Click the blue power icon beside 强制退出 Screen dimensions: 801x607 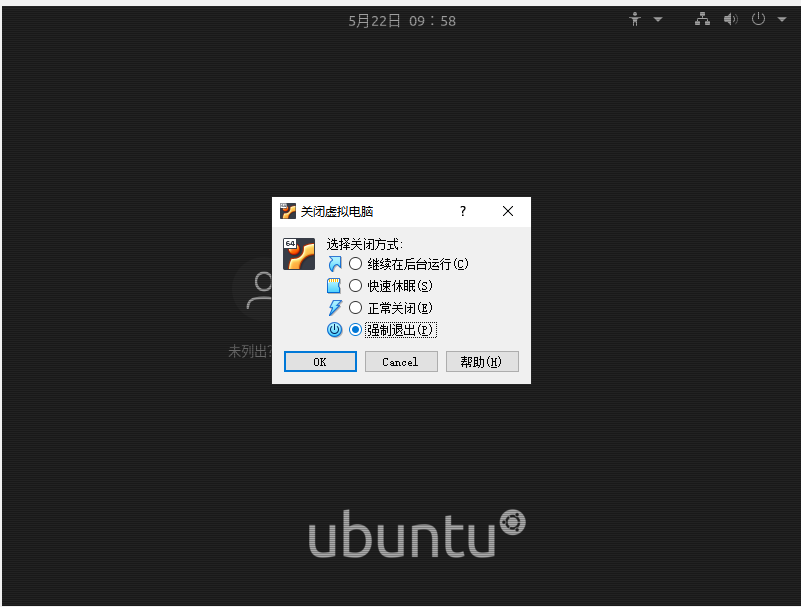(335, 330)
